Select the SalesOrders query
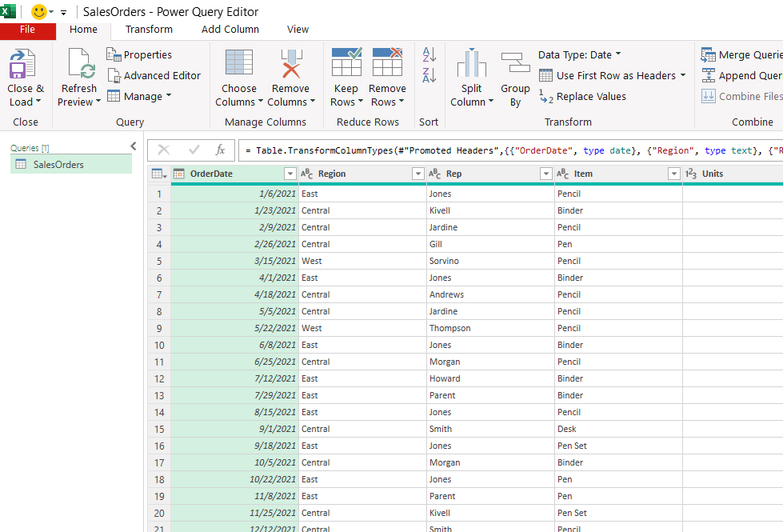This screenshot has height=532, width=783. [71, 164]
